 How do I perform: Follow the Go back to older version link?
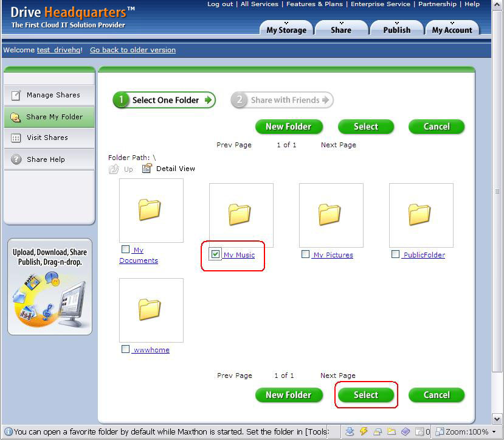(133, 50)
